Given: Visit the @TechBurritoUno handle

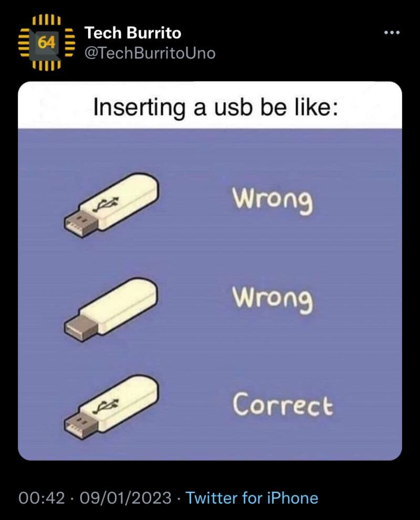Looking at the screenshot, I should pos(150,53).
